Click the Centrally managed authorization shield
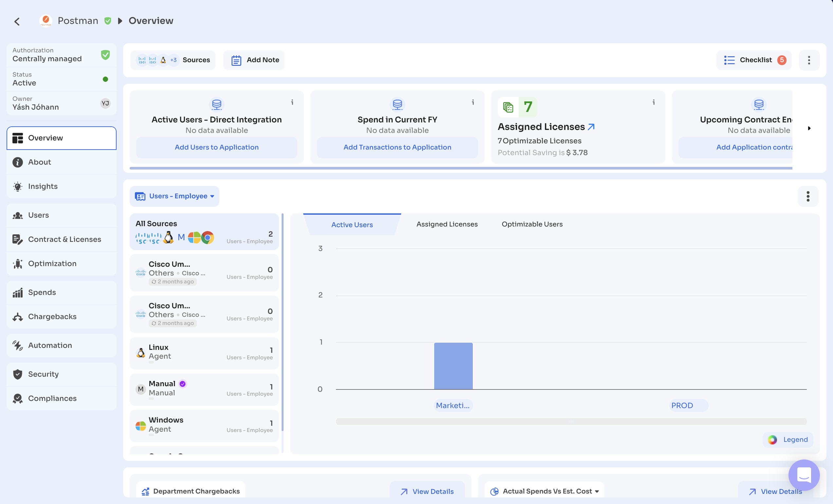 105,55
